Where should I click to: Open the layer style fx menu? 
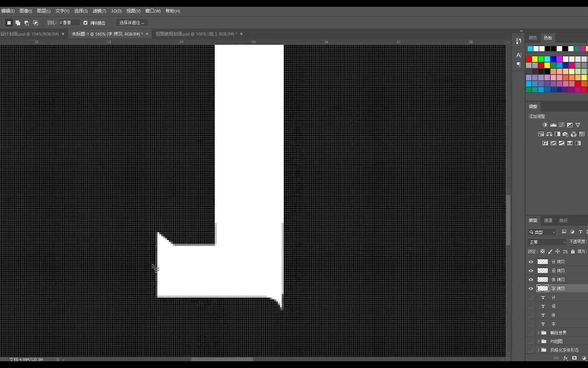click(566, 358)
